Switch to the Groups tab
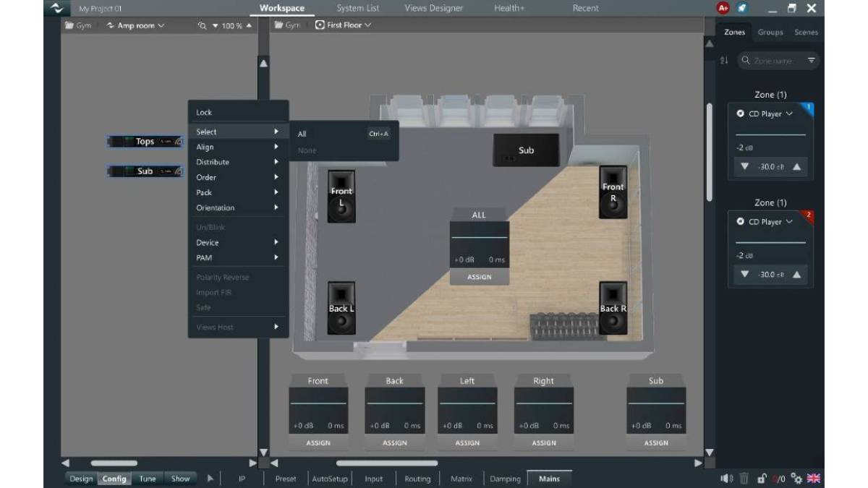This screenshot has width=868, height=488. 770,33
